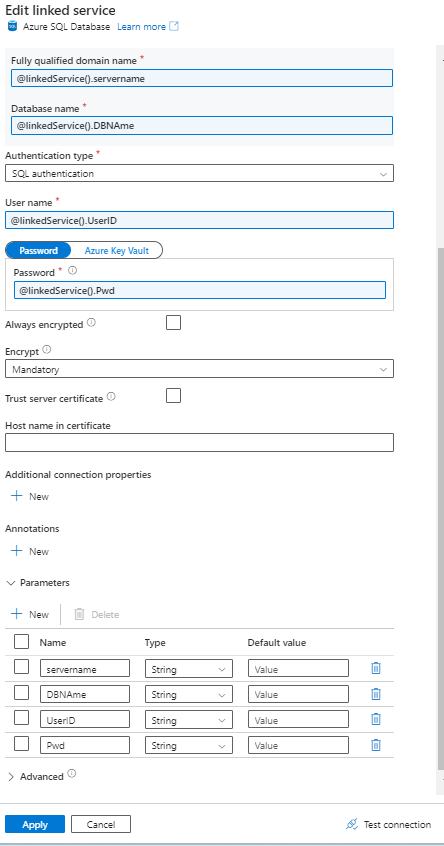Click Password info icon
This screenshot has width=444, height=846.
(x=73, y=270)
